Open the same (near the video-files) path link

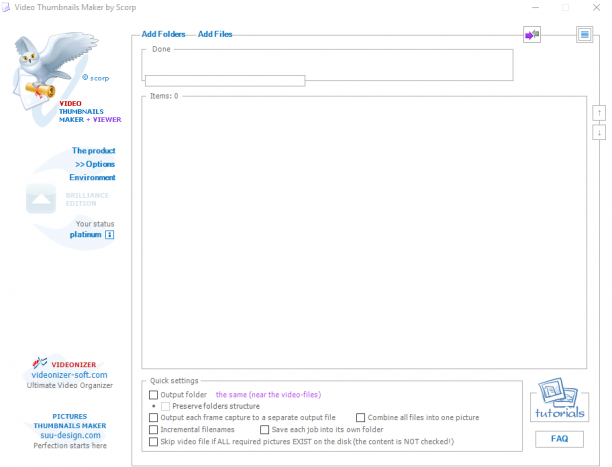point(269,395)
